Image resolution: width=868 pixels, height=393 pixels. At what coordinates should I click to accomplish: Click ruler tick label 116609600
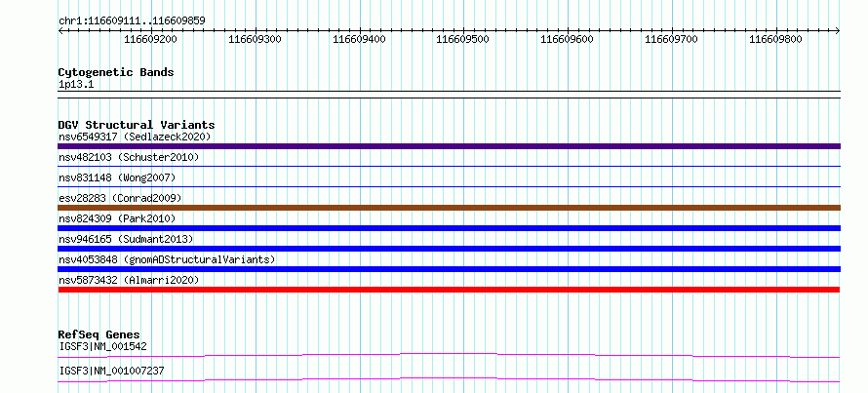(568, 39)
